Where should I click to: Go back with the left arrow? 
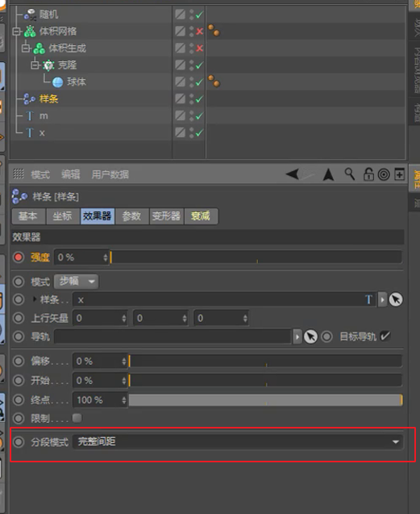[293, 174]
